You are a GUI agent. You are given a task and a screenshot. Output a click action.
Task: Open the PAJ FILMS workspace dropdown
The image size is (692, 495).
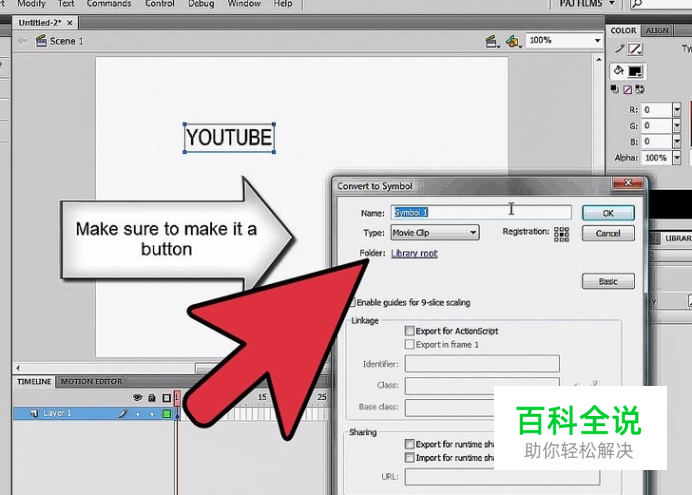click(587, 4)
